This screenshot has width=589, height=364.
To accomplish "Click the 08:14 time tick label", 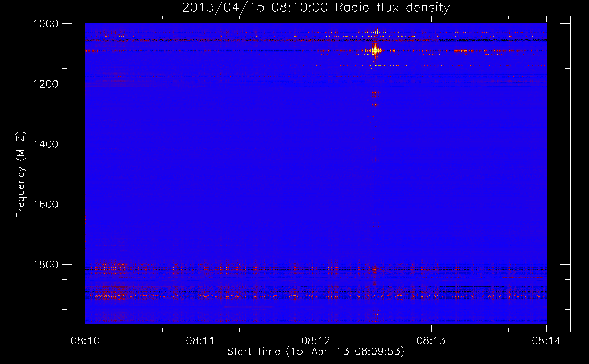I will [x=546, y=341].
